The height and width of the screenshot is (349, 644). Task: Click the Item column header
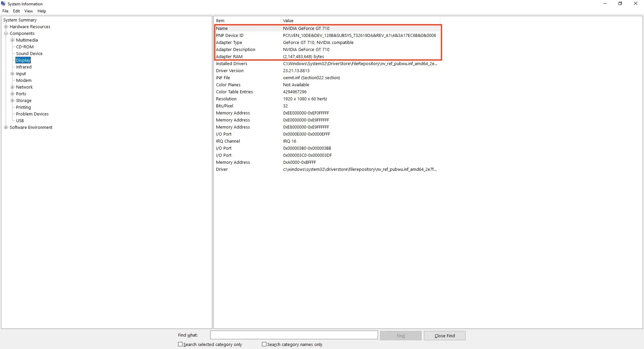coord(247,21)
